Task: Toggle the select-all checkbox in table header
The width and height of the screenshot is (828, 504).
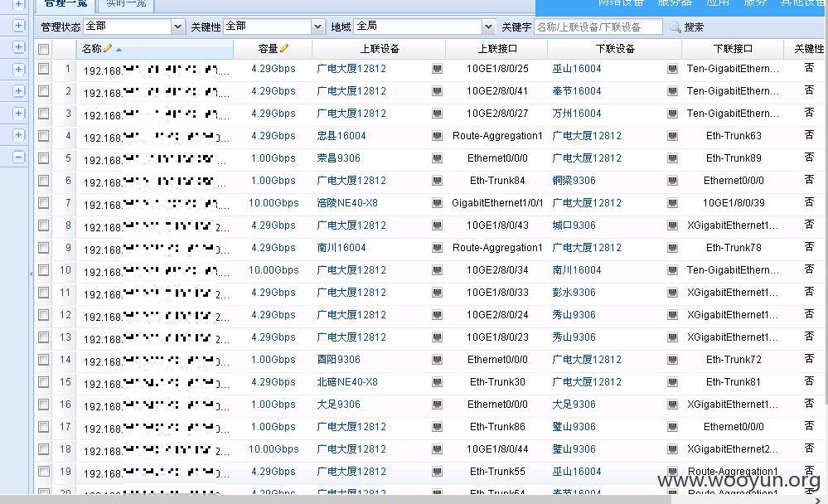Action: click(43, 49)
